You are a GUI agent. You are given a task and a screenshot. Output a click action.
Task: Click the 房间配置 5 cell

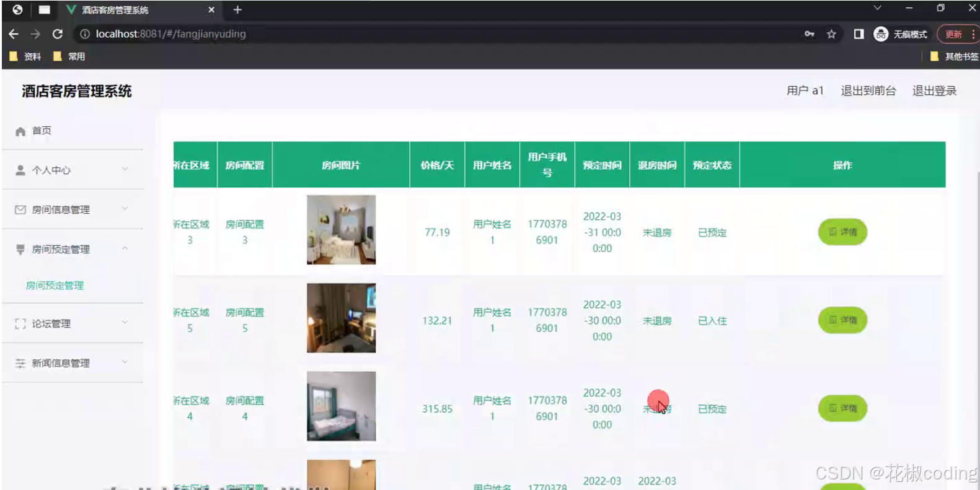pyautogui.click(x=245, y=320)
